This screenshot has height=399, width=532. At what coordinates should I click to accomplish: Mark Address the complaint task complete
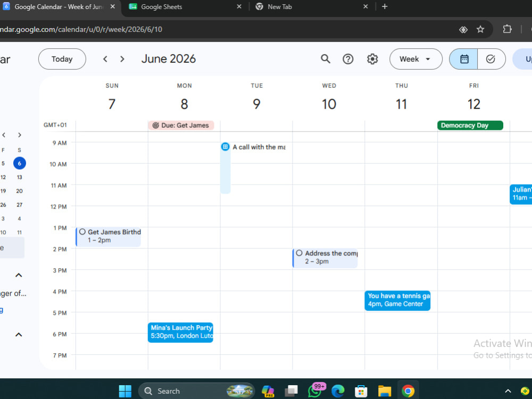[299, 253]
